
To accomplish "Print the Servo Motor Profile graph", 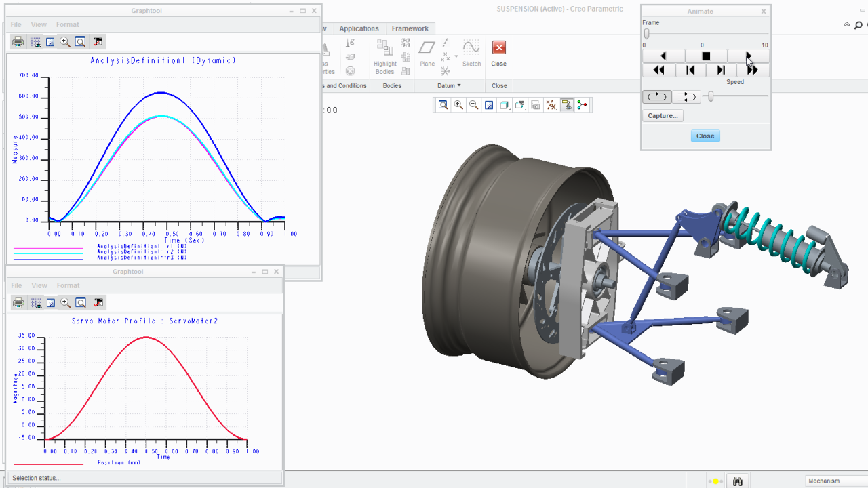I will tap(19, 303).
